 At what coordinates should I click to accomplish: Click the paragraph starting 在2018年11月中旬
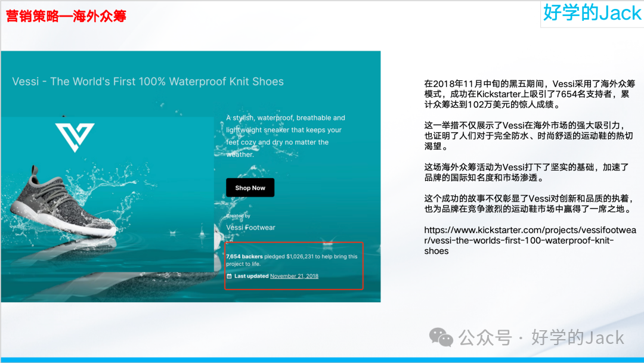(530, 94)
